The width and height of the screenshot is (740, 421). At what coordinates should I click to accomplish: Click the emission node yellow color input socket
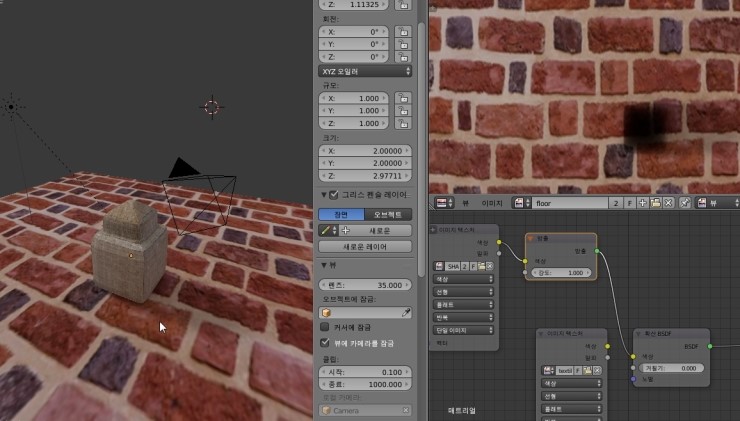coord(525,261)
